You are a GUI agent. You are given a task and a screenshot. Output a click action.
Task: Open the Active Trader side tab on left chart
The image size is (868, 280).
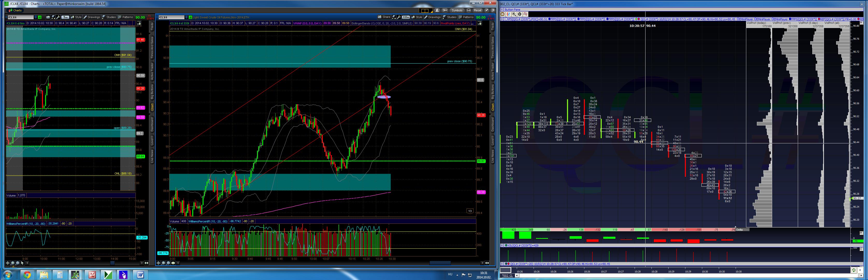click(x=152, y=71)
